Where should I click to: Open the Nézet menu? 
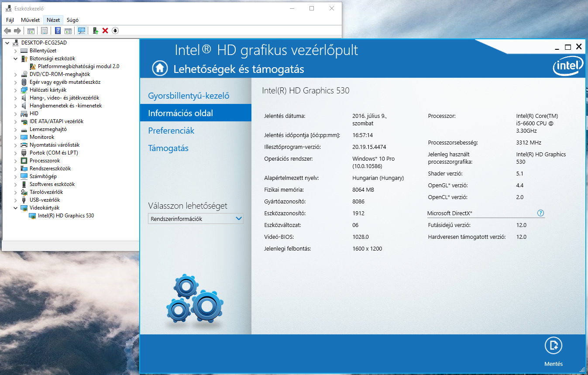pyautogui.click(x=53, y=20)
